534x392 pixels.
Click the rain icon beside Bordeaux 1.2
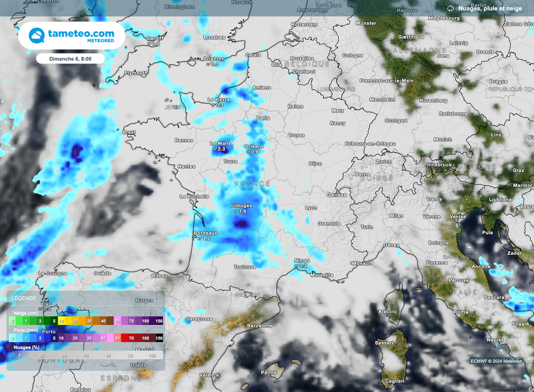pos(199,239)
